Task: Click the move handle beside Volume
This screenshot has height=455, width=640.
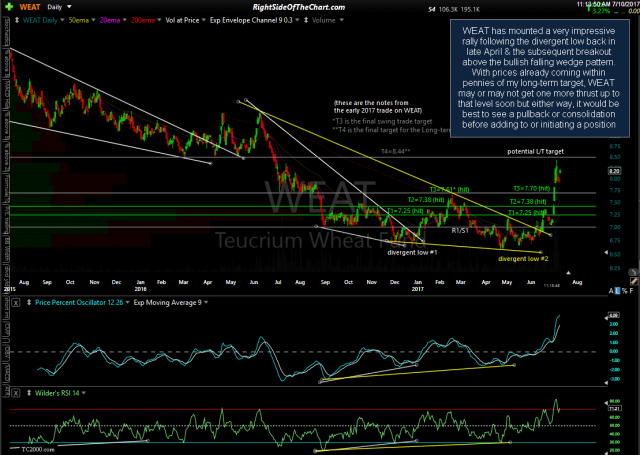Action: 306,20
